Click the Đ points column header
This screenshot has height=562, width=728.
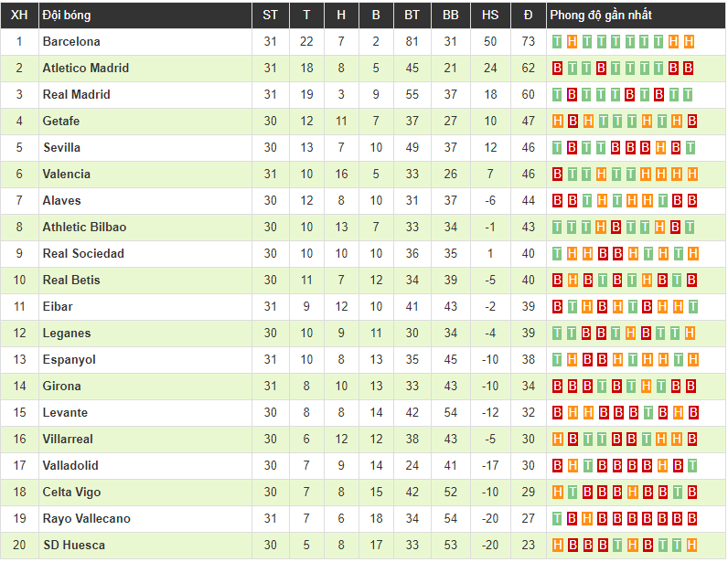click(x=528, y=16)
